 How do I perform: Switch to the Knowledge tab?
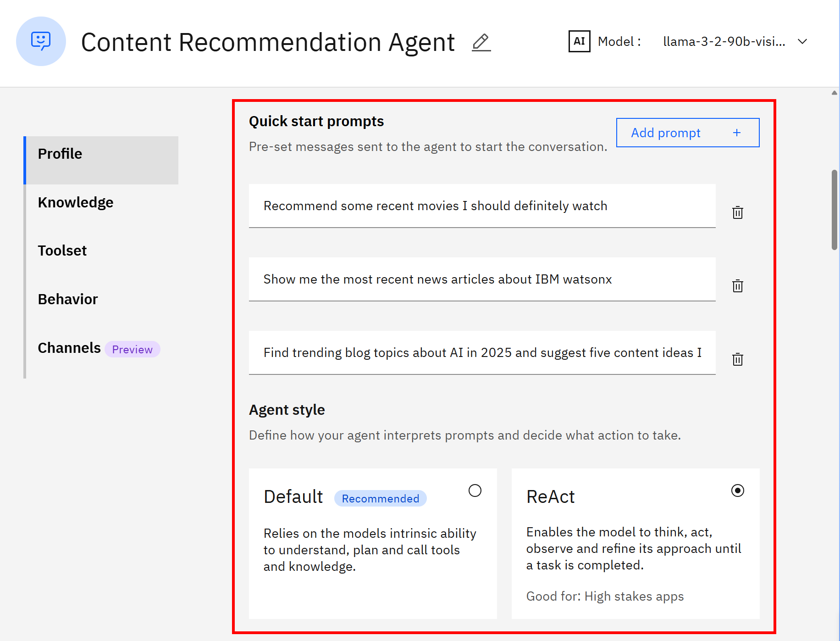click(x=75, y=202)
